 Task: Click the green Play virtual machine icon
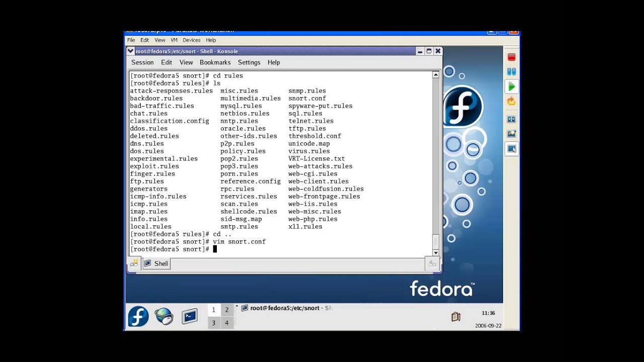coord(511,87)
